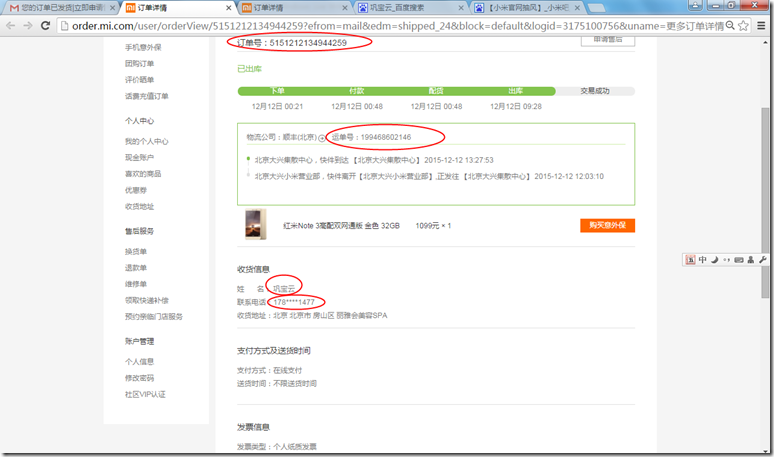Open 喜欢的商品 in the sidebar
Image resolution: width=774 pixels, height=457 pixels.
pos(143,174)
